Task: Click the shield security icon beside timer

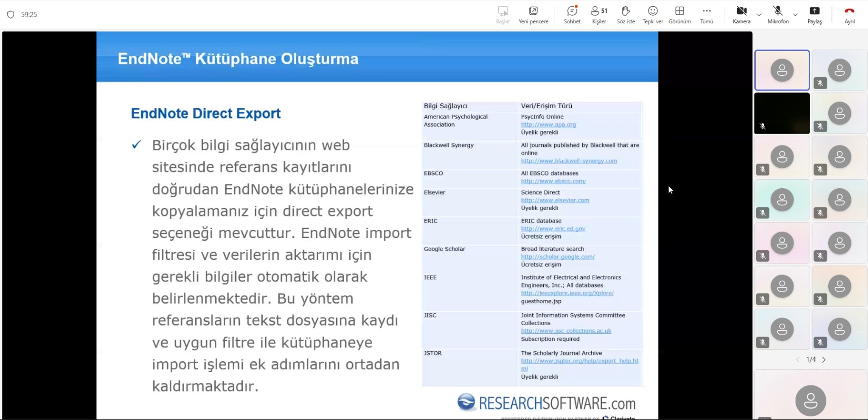Action: coord(11,15)
